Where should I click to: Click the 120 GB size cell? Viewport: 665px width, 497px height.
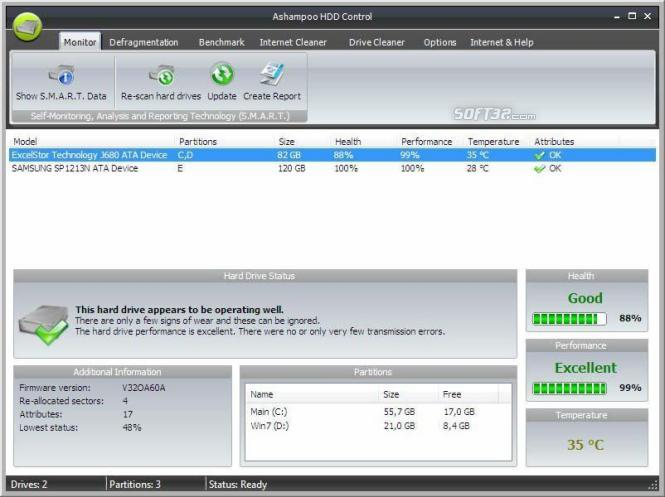291,169
